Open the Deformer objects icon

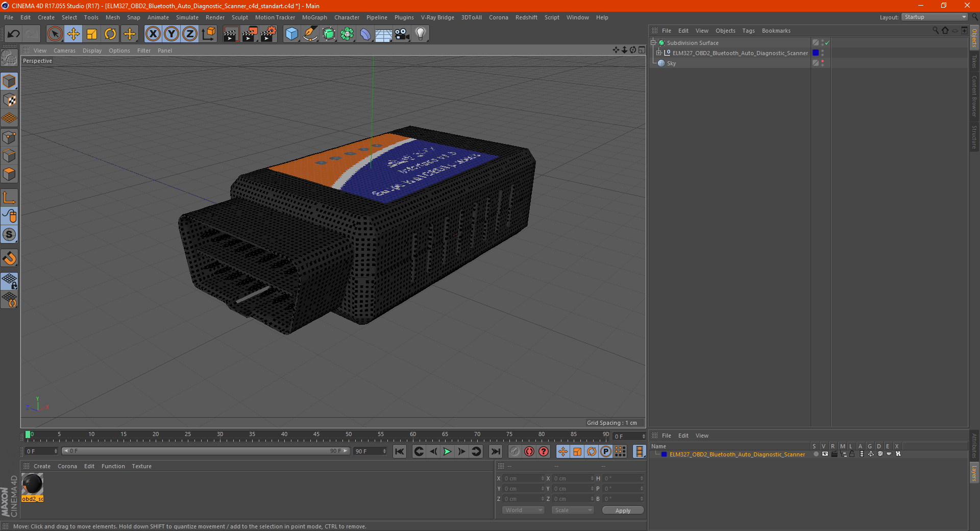(365, 34)
